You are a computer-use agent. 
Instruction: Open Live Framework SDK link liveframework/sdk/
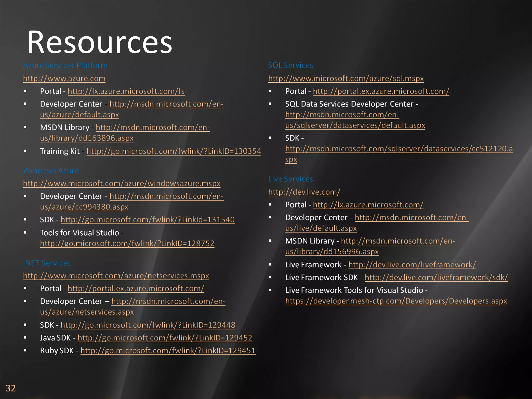pyautogui.click(x=436, y=277)
